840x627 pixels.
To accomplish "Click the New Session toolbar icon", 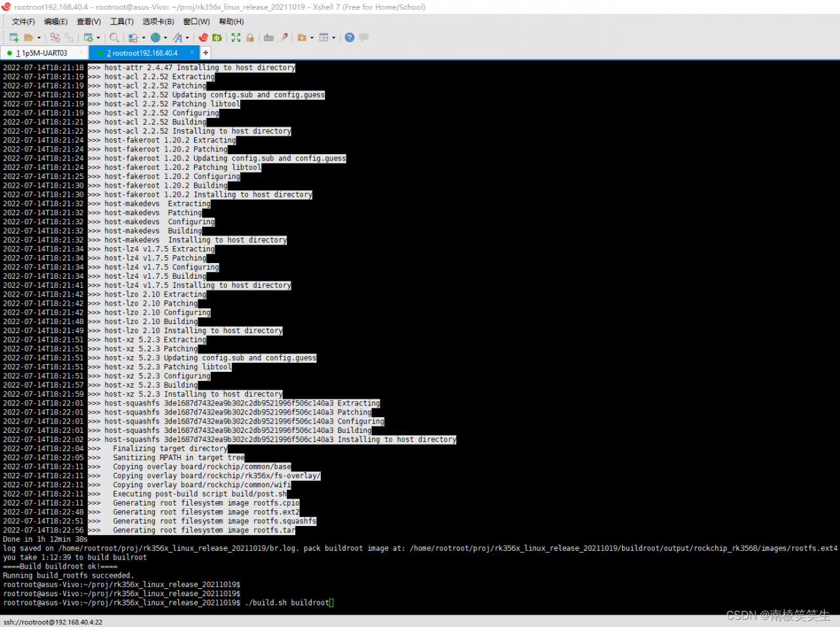I will [14, 37].
